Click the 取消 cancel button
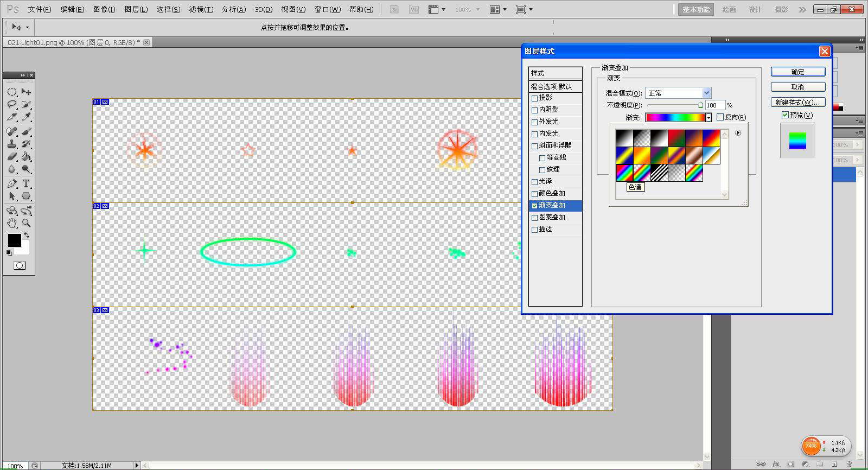The height and width of the screenshot is (470, 868). click(x=798, y=87)
